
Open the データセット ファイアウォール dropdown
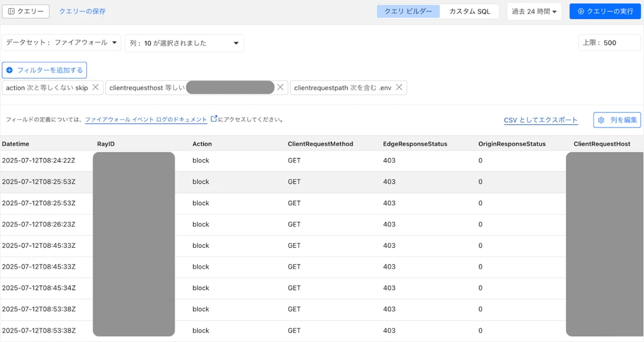(x=62, y=43)
